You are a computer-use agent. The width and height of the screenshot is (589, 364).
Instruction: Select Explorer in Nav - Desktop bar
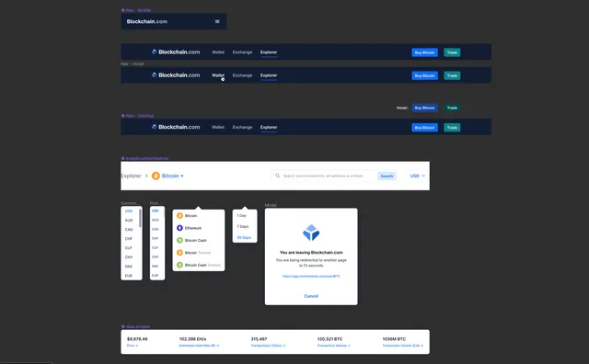(x=269, y=127)
